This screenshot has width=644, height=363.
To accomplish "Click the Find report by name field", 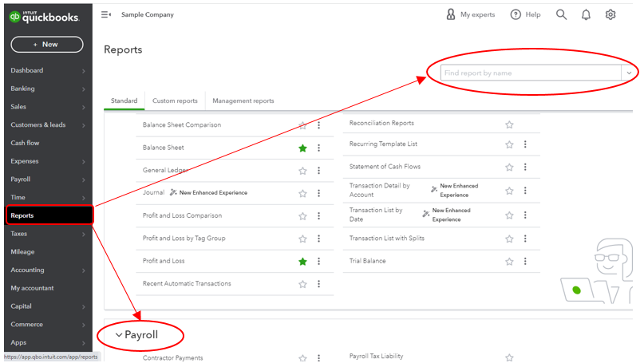I will click(531, 73).
